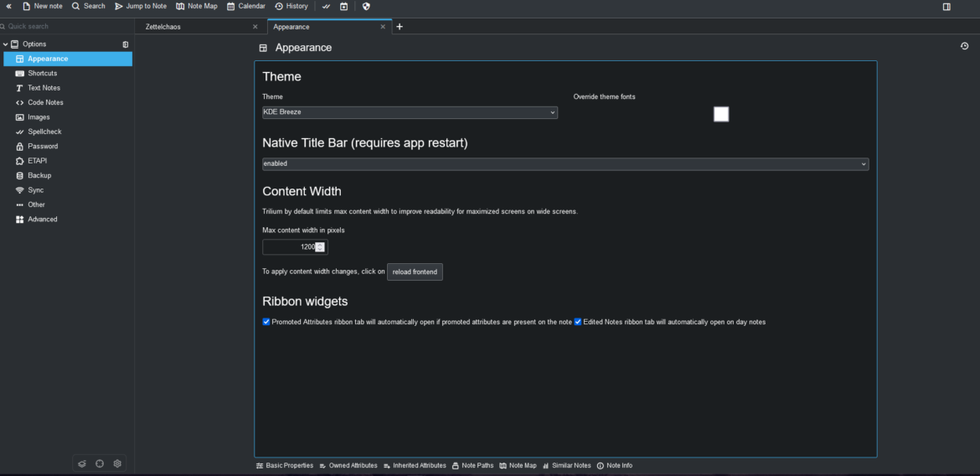Open the Theme dropdown showing KDE Breeze
980x476 pixels.
410,112
